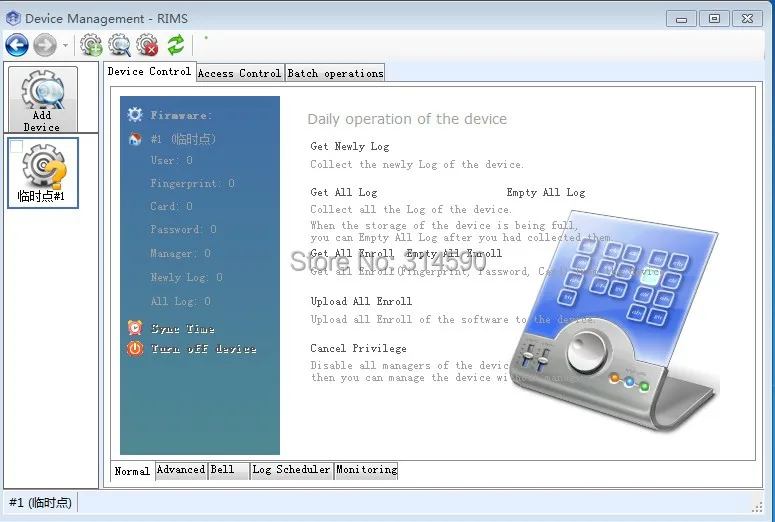The image size is (775, 522).
Task: Maximize the Device Management window
Action: 714,19
